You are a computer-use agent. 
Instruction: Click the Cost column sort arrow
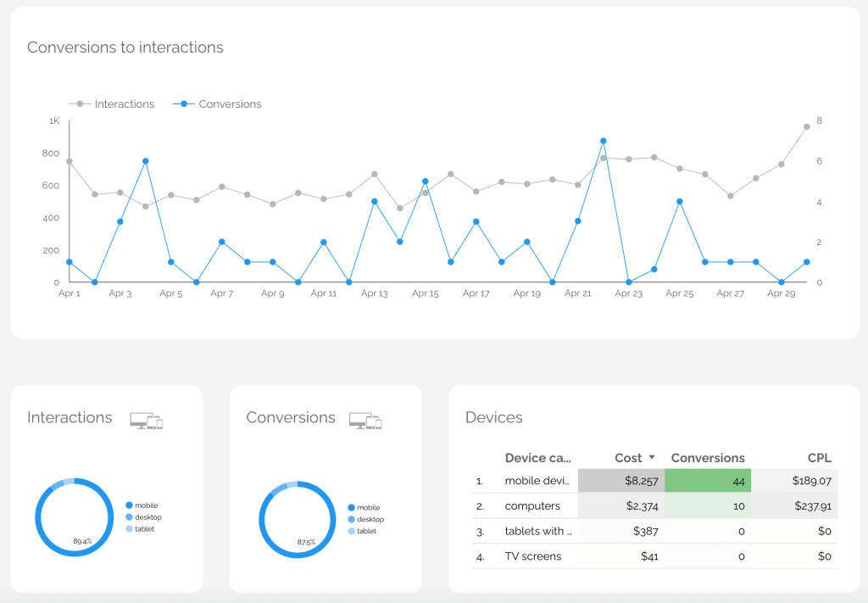(652, 457)
